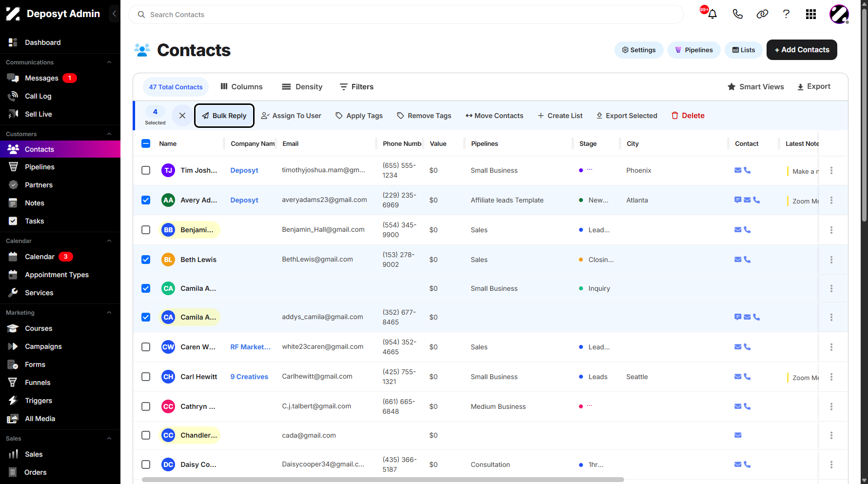Open the user profile avatar
Image resolution: width=868 pixels, height=484 pixels.
[x=839, y=14]
